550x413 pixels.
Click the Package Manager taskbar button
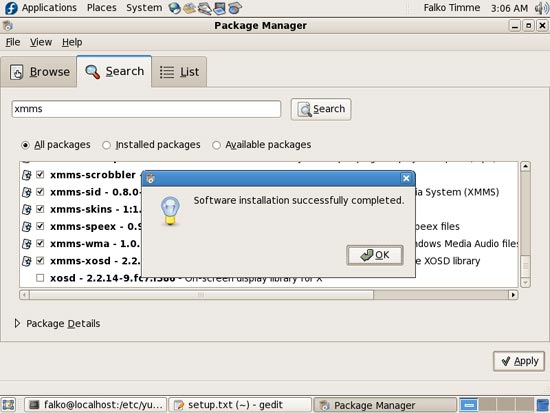point(385,405)
